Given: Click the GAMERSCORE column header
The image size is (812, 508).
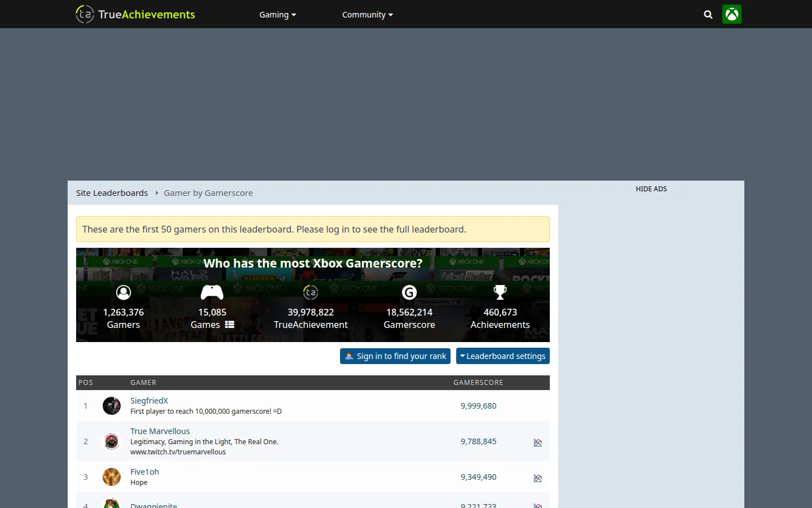Looking at the screenshot, I should coord(479,383).
